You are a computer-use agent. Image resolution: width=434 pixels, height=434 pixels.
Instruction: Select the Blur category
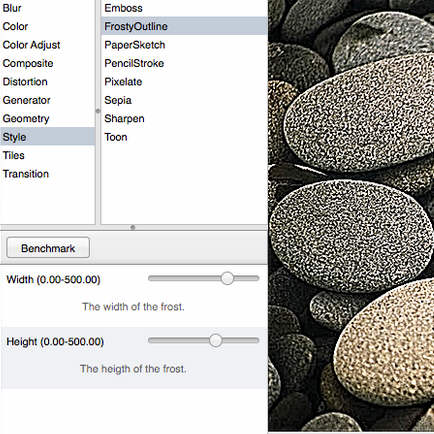tap(47, 8)
